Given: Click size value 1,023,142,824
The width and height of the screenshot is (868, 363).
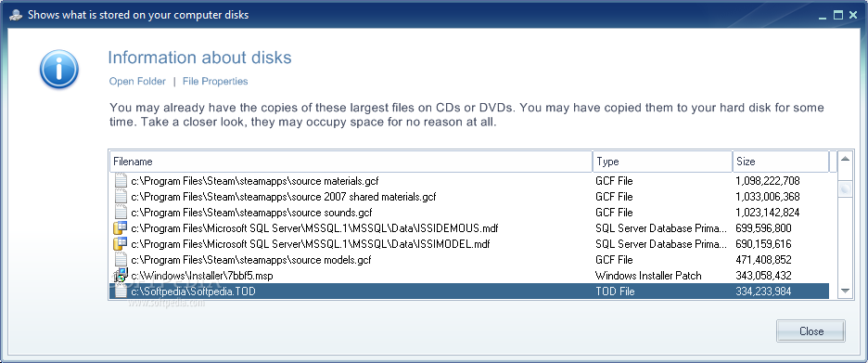Looking at the screenshot, I should [768, 213].
